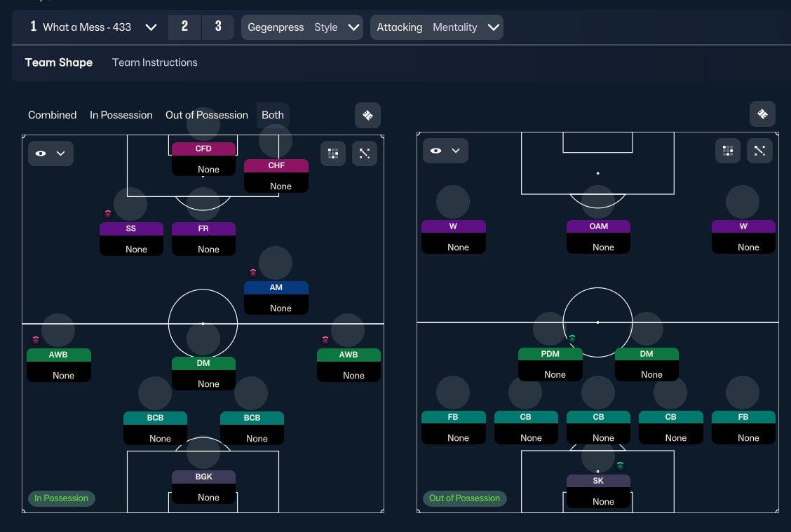Select the SS position card
791x532 pixels.
[131, 238]
